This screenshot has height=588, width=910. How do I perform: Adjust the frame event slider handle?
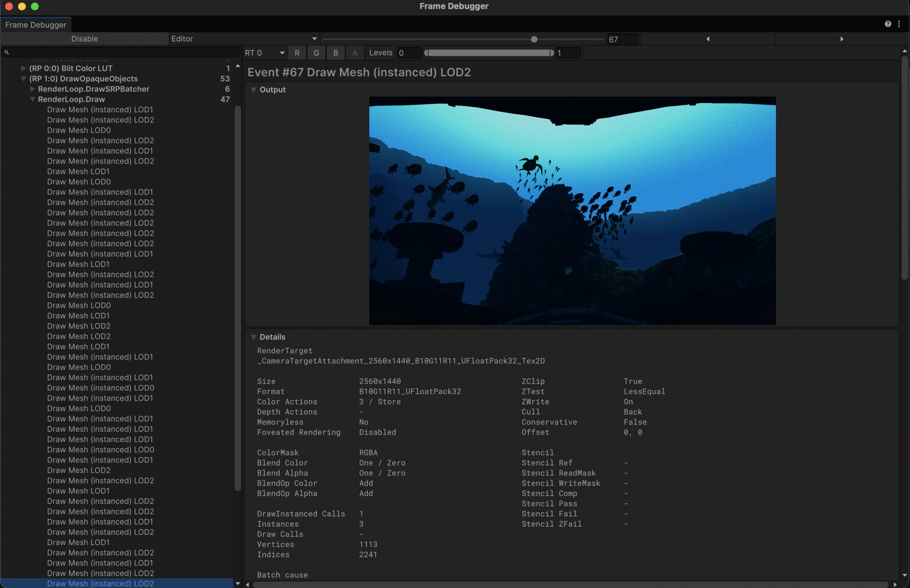pyautogui.click(x=534, y=39)
